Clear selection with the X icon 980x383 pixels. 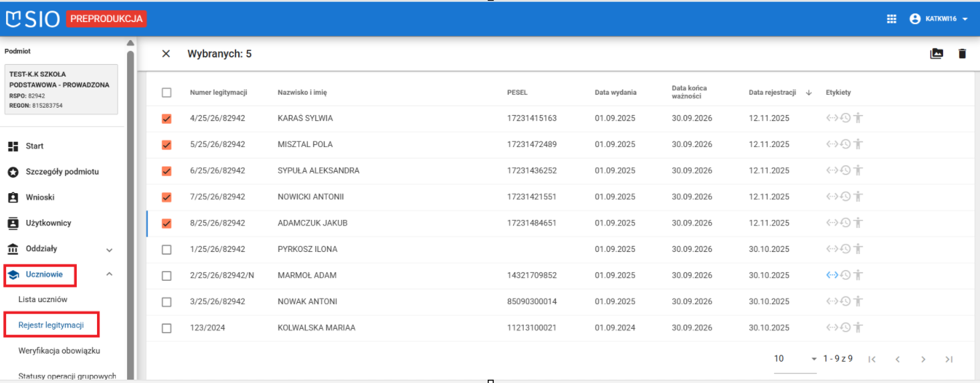tap(166, 53)
